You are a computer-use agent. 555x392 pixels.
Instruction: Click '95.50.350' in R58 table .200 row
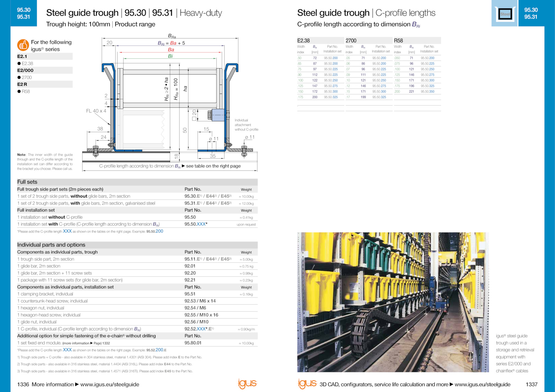point(428,92)
